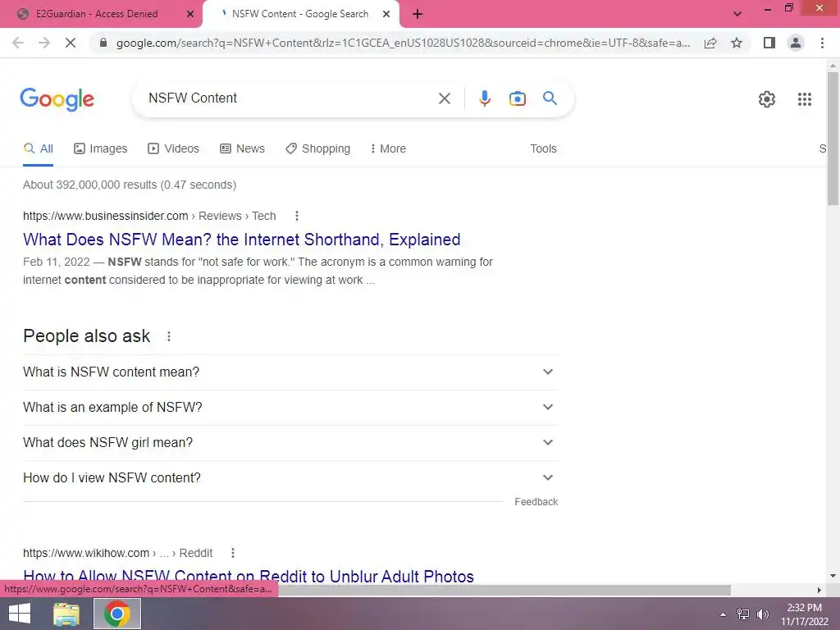Click the browser forward arrow
The height and width of the screenshot is (630, 840).
[44, 43]
